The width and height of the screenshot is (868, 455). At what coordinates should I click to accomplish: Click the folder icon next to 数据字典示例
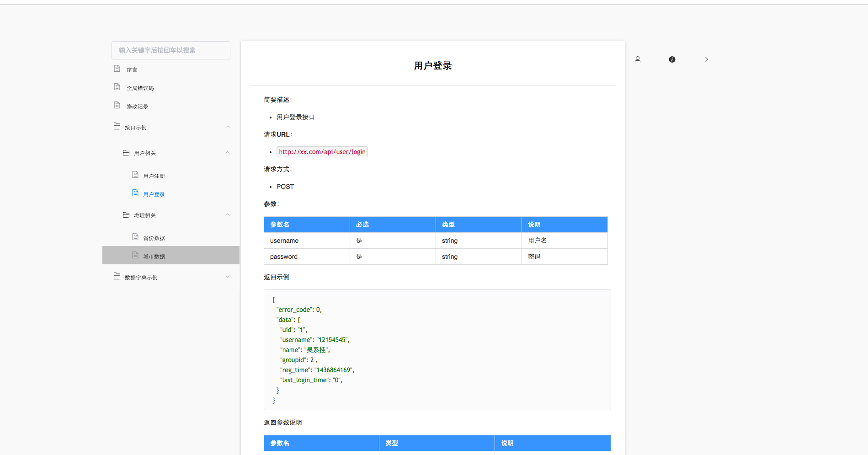(x=117, y=275)
